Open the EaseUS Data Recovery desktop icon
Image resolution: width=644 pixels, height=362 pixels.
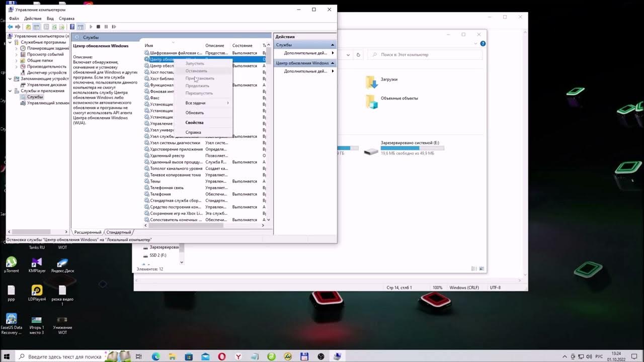pyautogui.click(x=11, y=324)
